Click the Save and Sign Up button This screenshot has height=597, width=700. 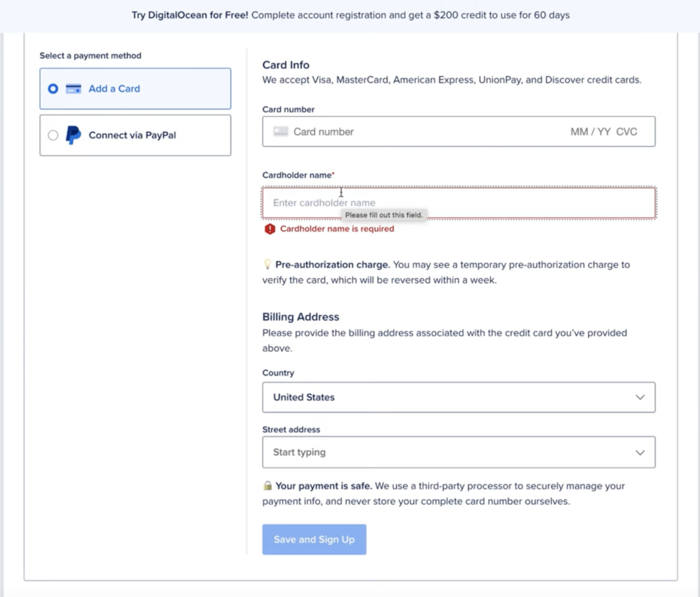(314, 540)
